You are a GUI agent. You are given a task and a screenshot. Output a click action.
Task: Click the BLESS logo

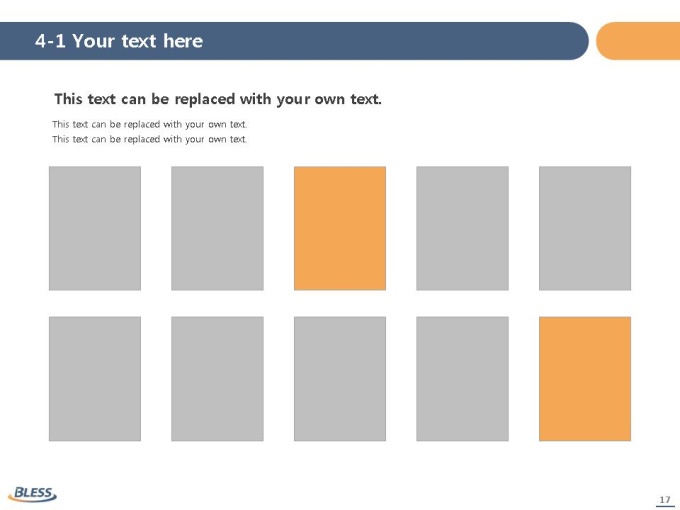[x=33, y=494]
